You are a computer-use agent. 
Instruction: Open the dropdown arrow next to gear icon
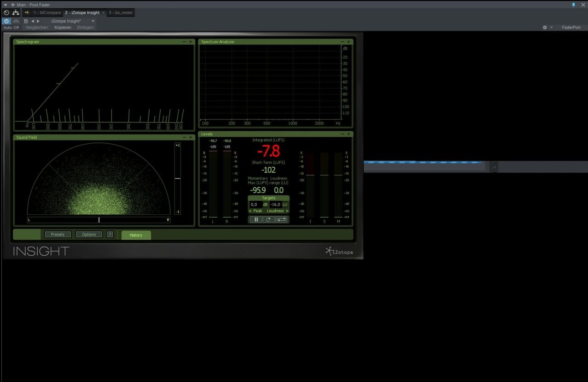click(551, 28)
